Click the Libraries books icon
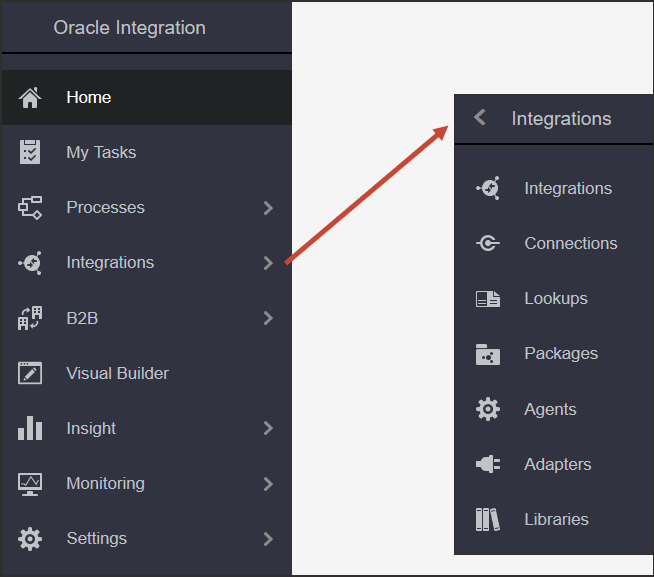The width and height of the screenshot is (654, 577). [x=488, y=519]
